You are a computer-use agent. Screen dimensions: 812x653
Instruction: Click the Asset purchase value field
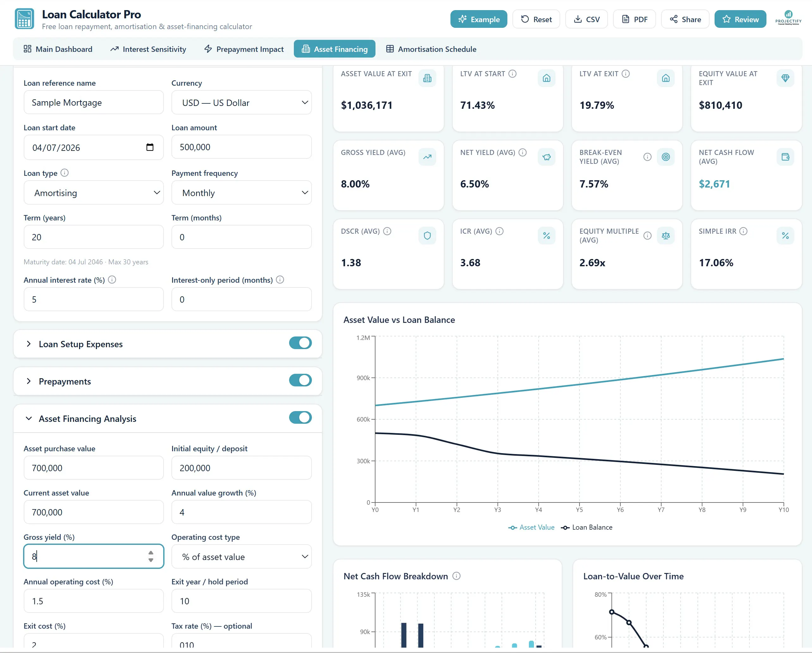coord(93,468)
